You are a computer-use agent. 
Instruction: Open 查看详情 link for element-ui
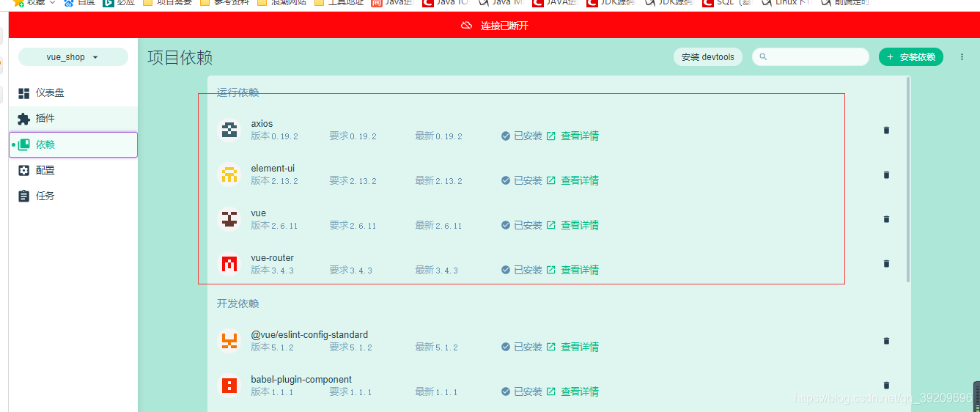(572, 180)
